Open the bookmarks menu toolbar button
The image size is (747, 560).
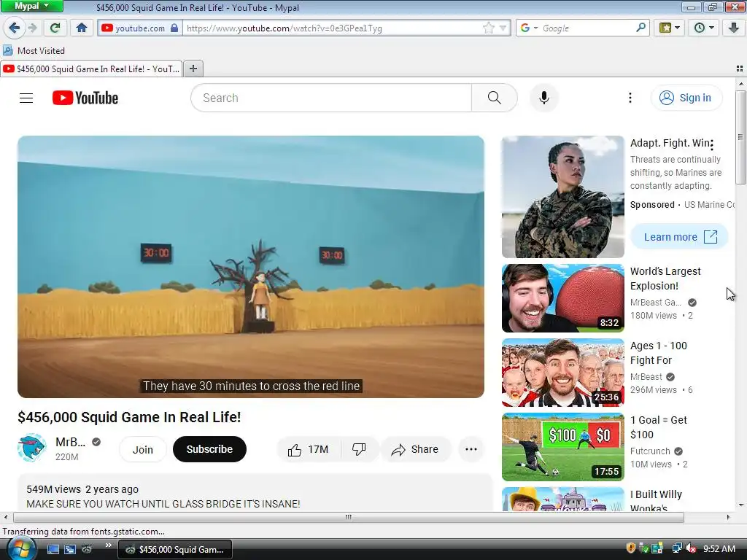670,28
